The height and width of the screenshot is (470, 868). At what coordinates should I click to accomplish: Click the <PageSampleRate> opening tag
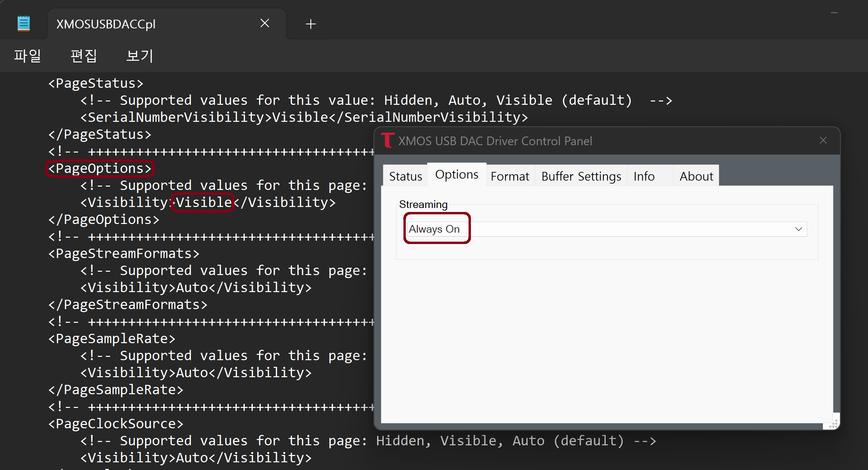(x=112, y=338)
